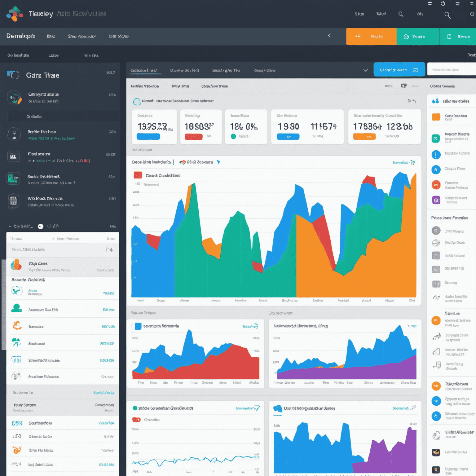Image resolution: width=476 pixels, height=476 pixels.
Task: Open the blue arrow dropdown after 68ld Seoxnes
Action: pos(218,162)
